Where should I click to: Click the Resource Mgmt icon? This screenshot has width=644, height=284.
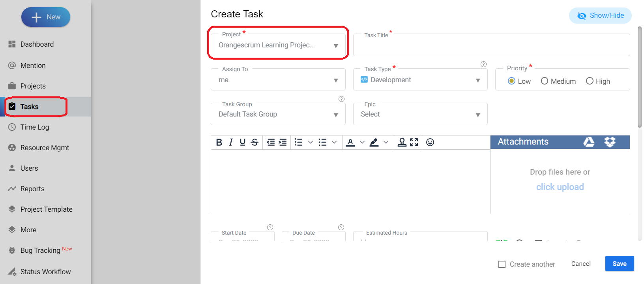12,148
